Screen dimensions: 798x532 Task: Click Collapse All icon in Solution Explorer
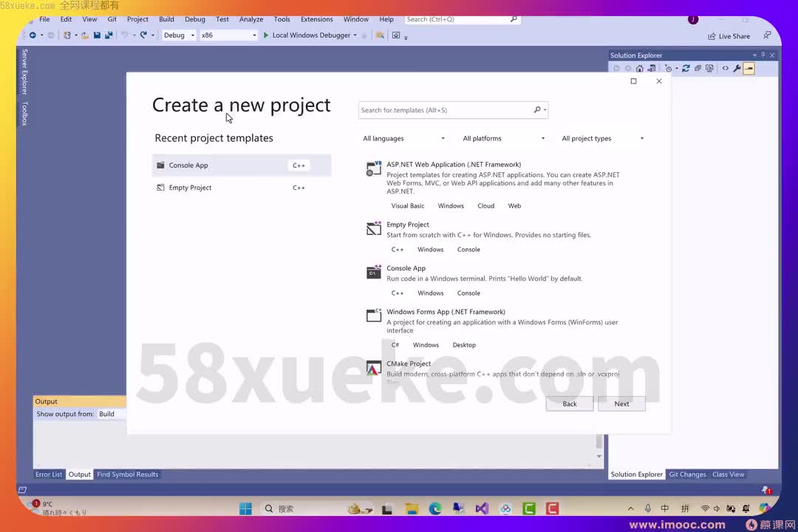698,68
